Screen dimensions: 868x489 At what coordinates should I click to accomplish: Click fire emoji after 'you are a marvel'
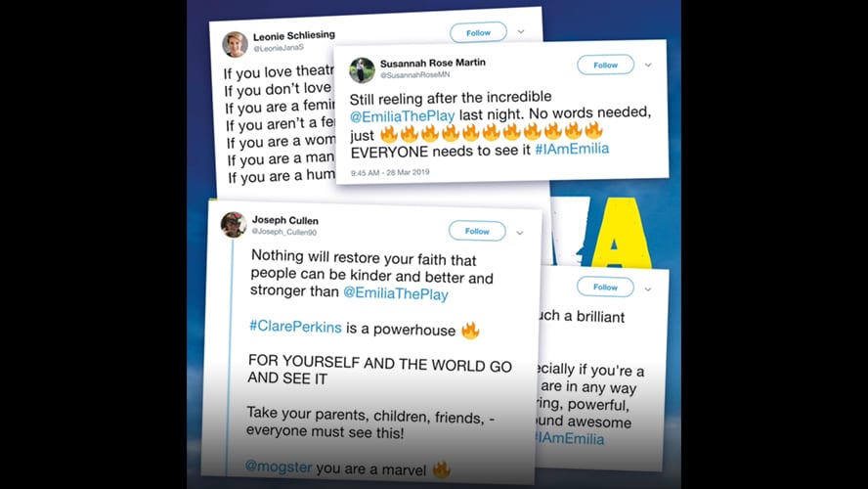point(441,470)
